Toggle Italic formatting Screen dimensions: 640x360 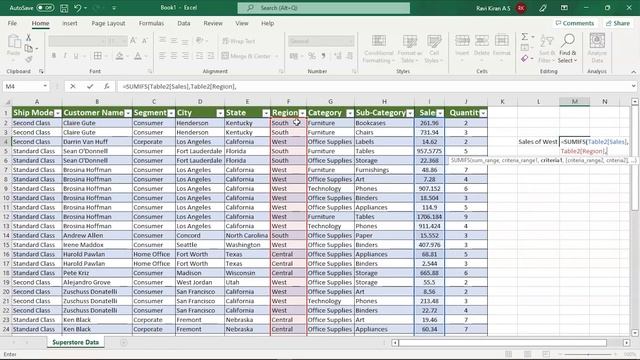click(x=65, y=56)
